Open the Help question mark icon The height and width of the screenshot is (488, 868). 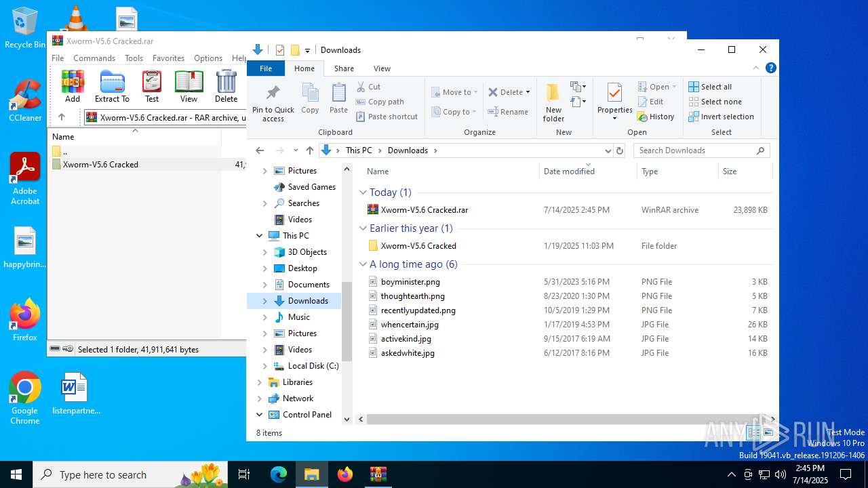[x=770, y=68]
